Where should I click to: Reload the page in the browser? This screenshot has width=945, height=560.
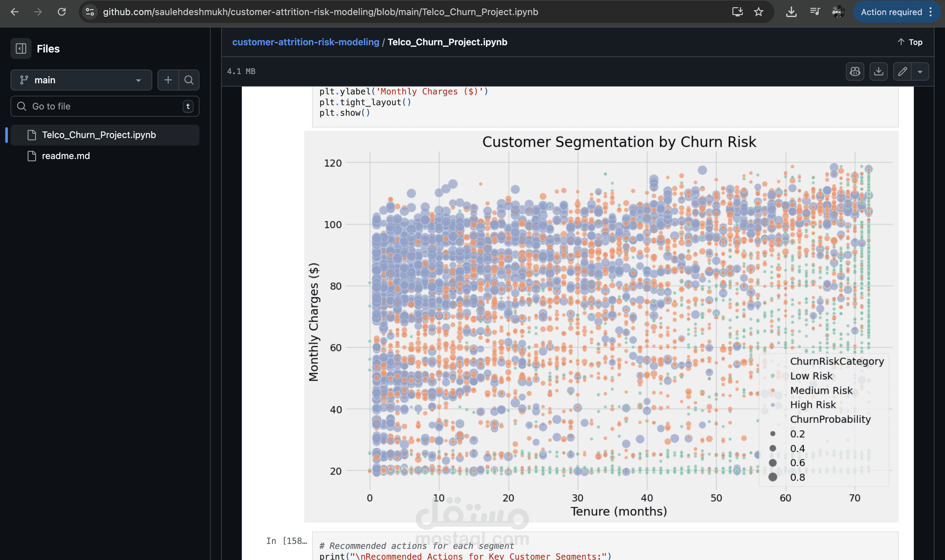pos(62,12)
